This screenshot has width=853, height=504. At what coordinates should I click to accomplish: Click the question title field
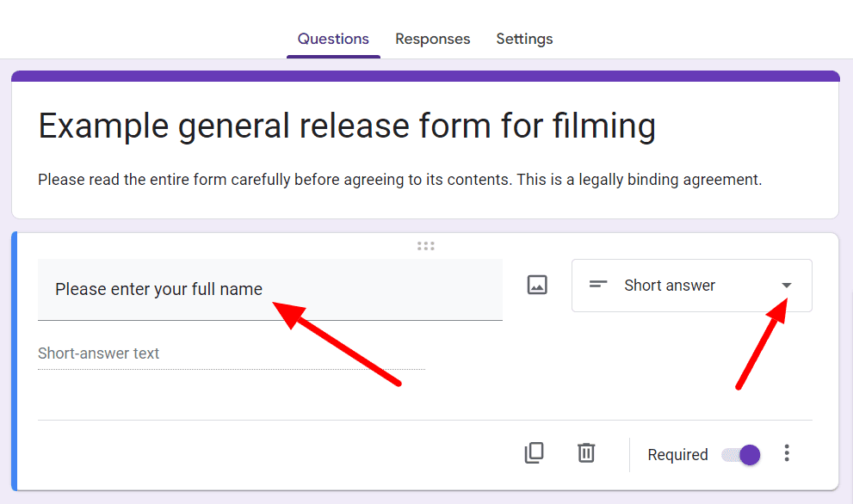[x=269, y=290]
